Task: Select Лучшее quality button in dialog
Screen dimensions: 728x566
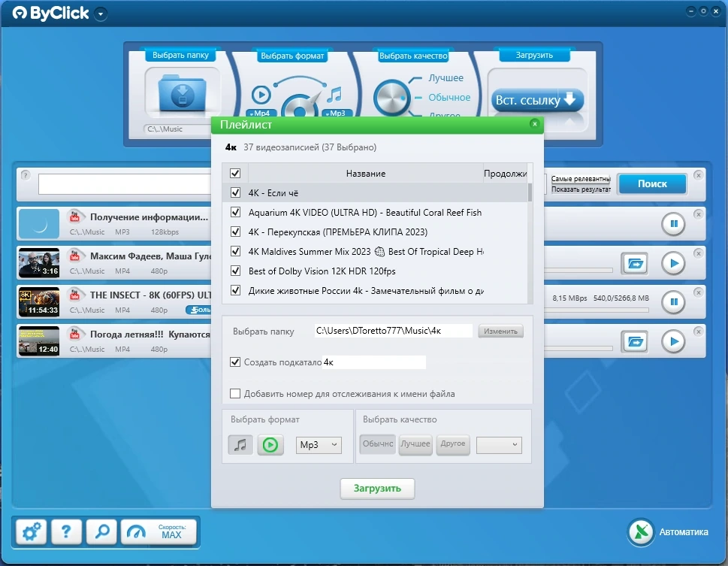Action: 415,444
